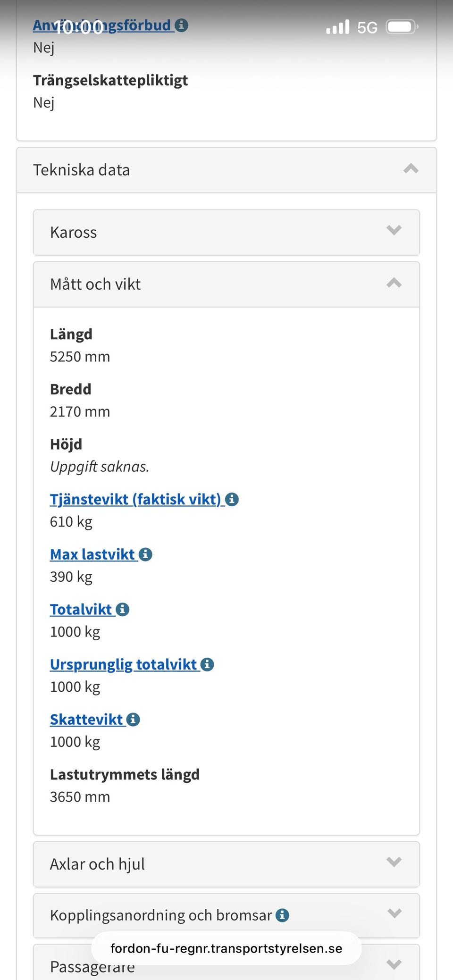Collapse the Tekniska data section chevron
Screen dimensions: 453x980
[x=411, y=169]
